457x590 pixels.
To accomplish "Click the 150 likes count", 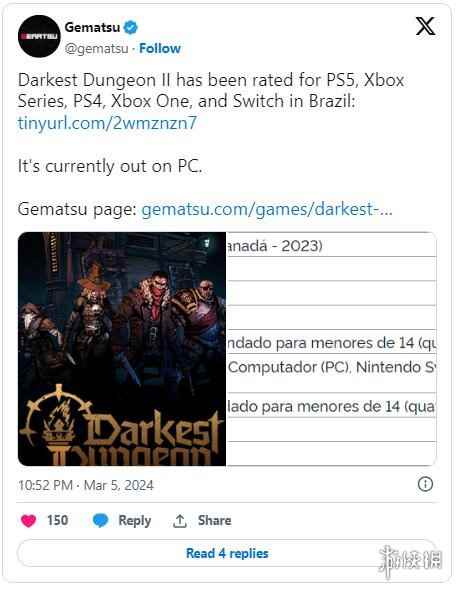I will [58, 520].
